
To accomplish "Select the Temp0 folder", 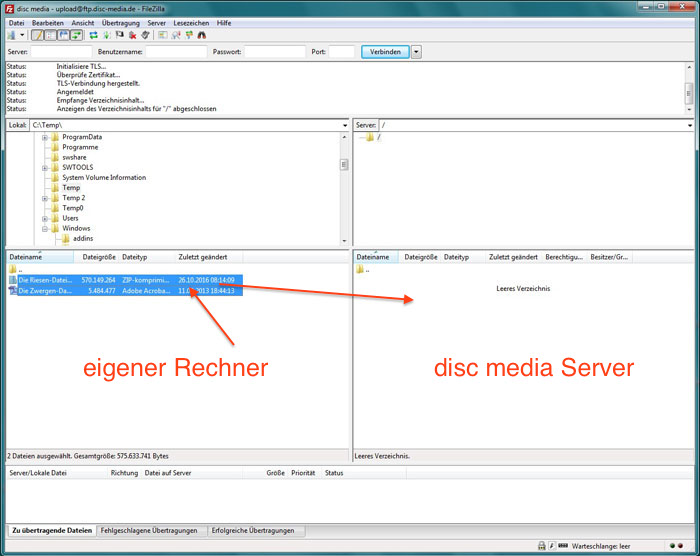I will [x=72, y=208].
